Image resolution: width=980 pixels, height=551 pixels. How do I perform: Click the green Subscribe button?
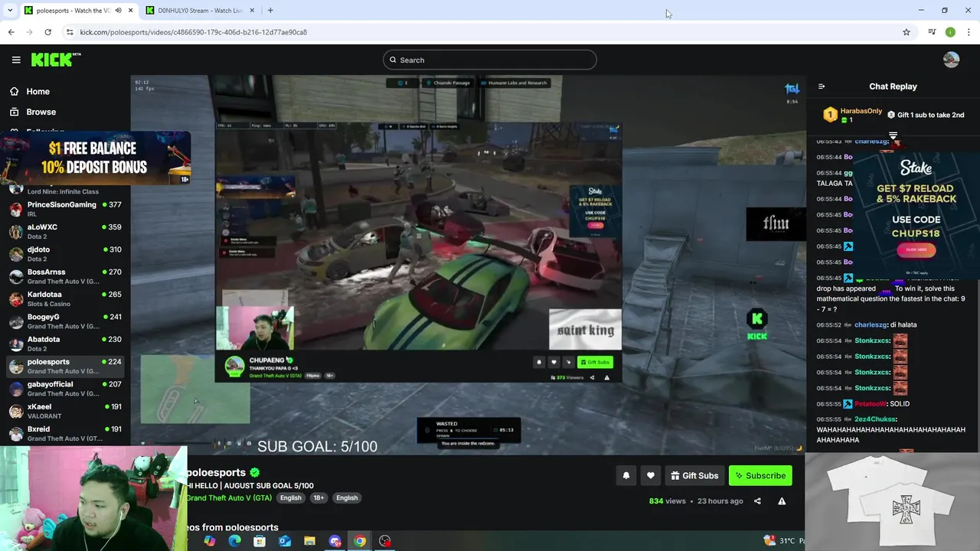tap(760, 475)
